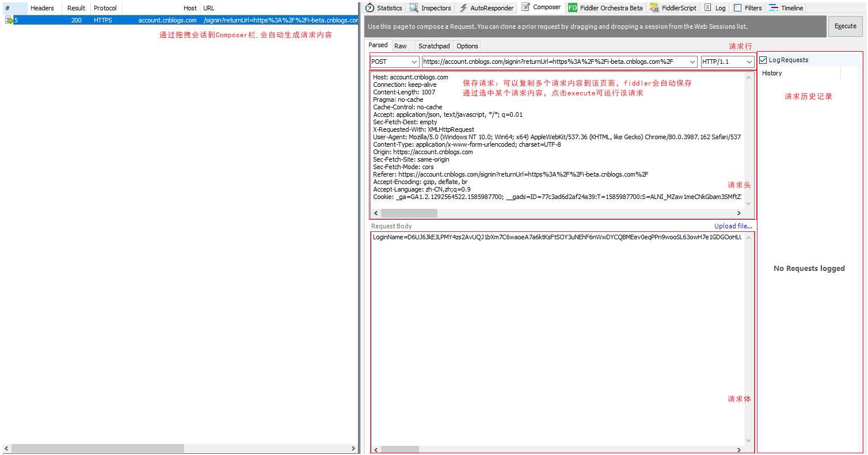This screenshot has width=868, height=455.
Task: Switch to the AutoResponder tab
Action: point(486,8)
